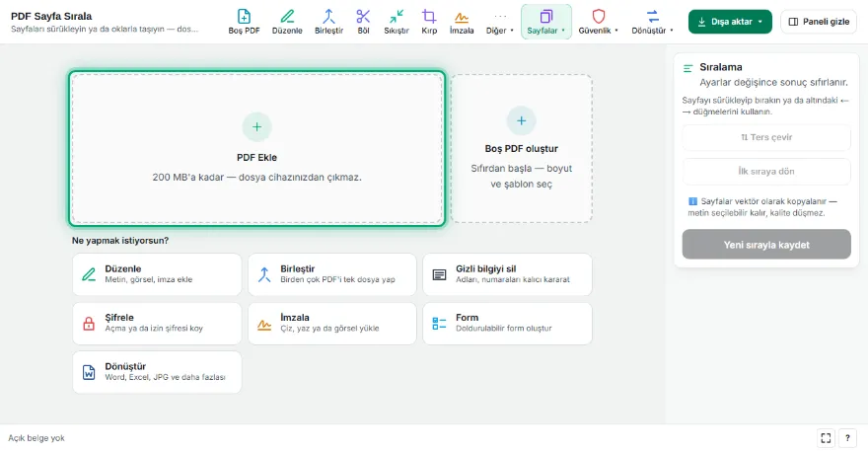Image resolution: width=868 pixels, height=451 pixels.
Task: Open the Birleştir quick action card
Action: coord(332,274)
